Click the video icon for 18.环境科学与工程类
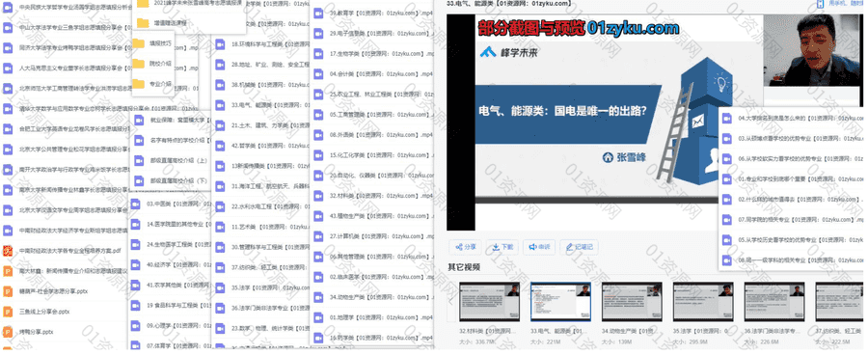The width and height of the screenshot is (868, 355). tap(220, 43)
